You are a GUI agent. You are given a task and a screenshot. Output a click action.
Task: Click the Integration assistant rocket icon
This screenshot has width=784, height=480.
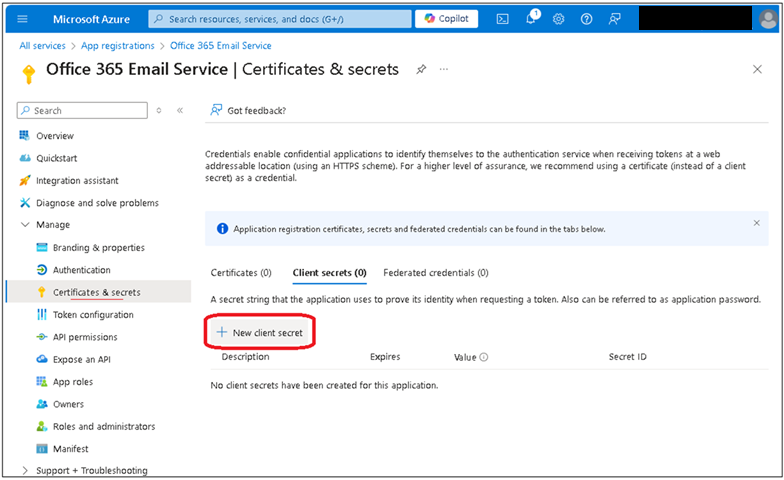[24, 180]
